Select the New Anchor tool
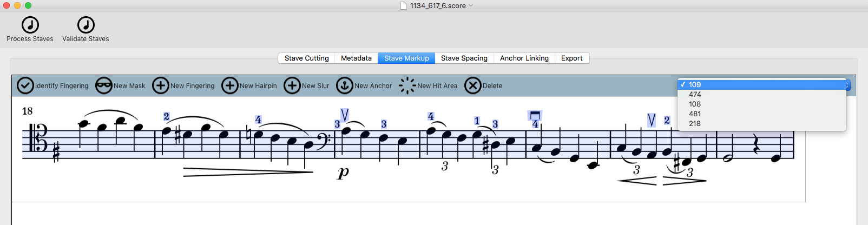 pos(345,85)
